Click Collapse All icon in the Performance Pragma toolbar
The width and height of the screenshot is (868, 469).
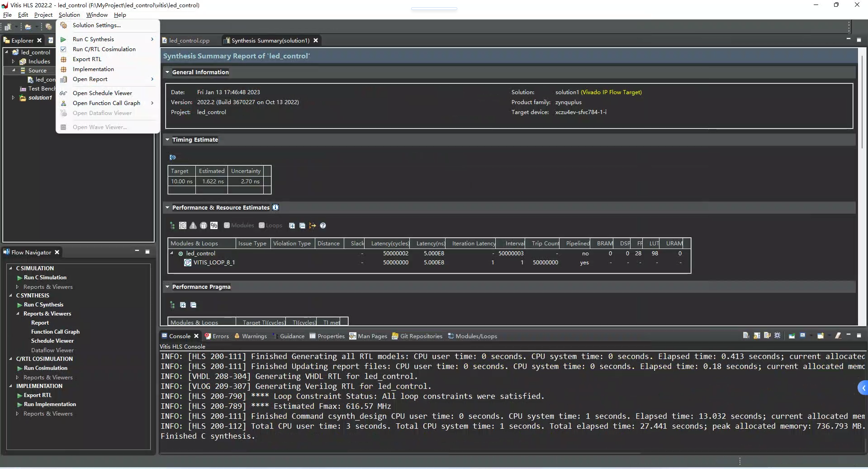click(x=193, y=305)
